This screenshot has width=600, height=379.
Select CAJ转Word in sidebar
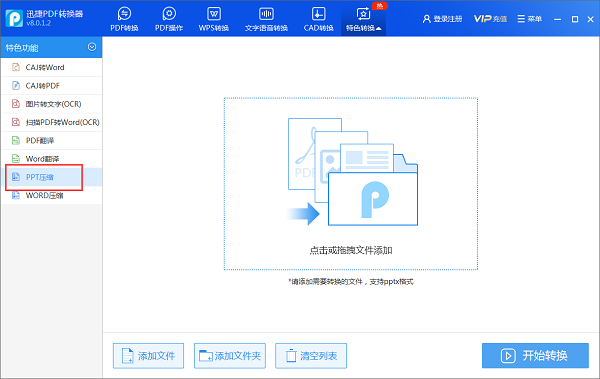tap(51, 67)
